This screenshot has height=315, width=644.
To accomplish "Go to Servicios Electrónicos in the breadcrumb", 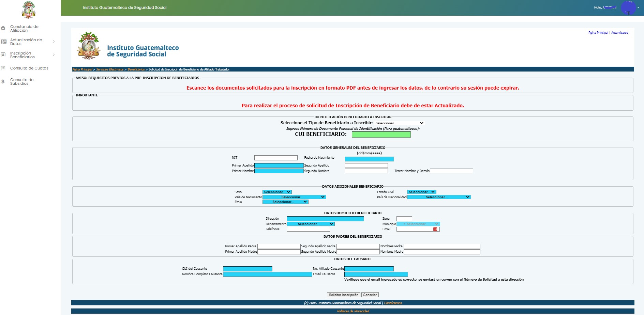I will [110, 69].
